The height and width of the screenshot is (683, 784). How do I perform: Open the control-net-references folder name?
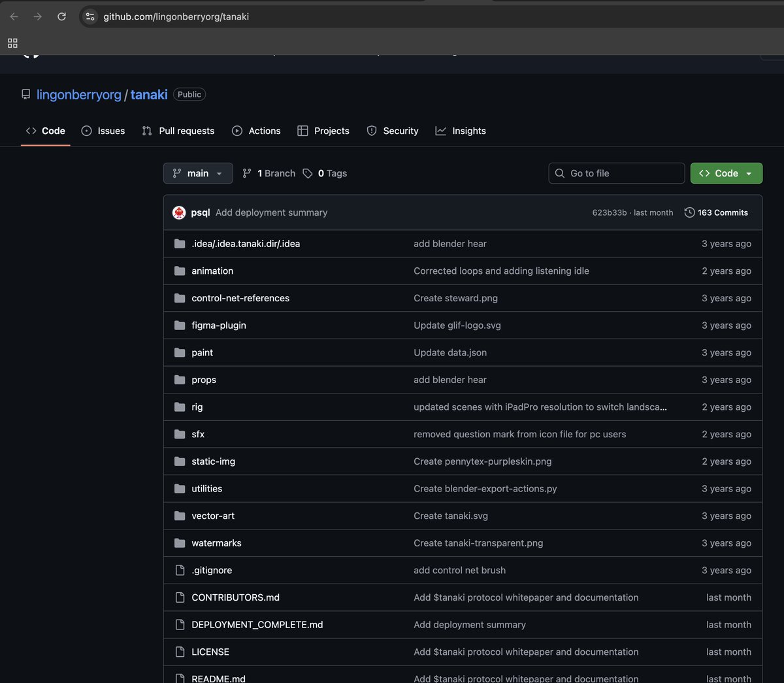pos(240,298)
